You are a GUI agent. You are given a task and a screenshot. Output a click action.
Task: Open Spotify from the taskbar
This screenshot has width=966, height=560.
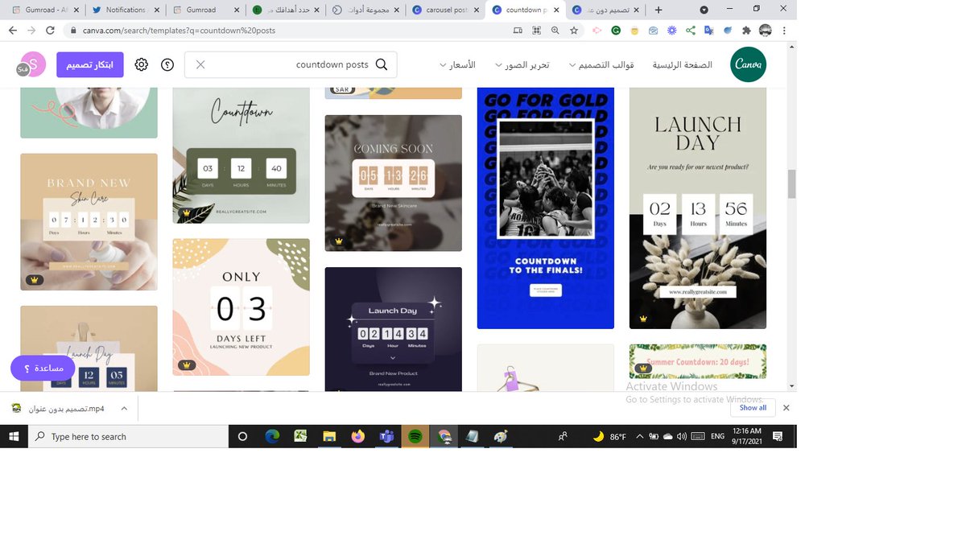pyautogui.click(x=415, y=436)
